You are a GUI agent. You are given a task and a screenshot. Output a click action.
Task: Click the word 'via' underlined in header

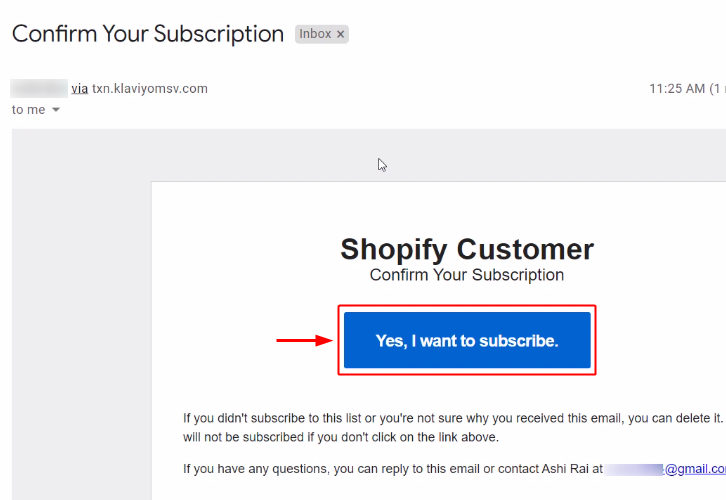[80, 88]
